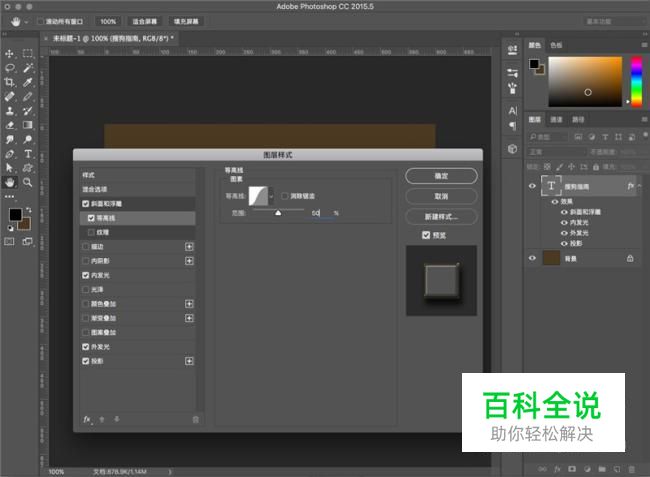Select the Move tool
The height and width of the screenshot is (477, 650).
10,53
